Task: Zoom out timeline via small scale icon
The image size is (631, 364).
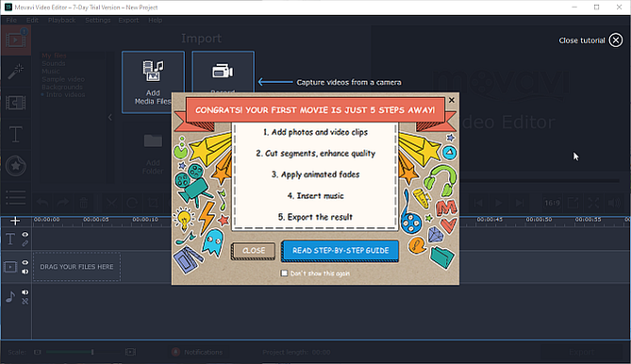Action: click(x=38, y=352)
